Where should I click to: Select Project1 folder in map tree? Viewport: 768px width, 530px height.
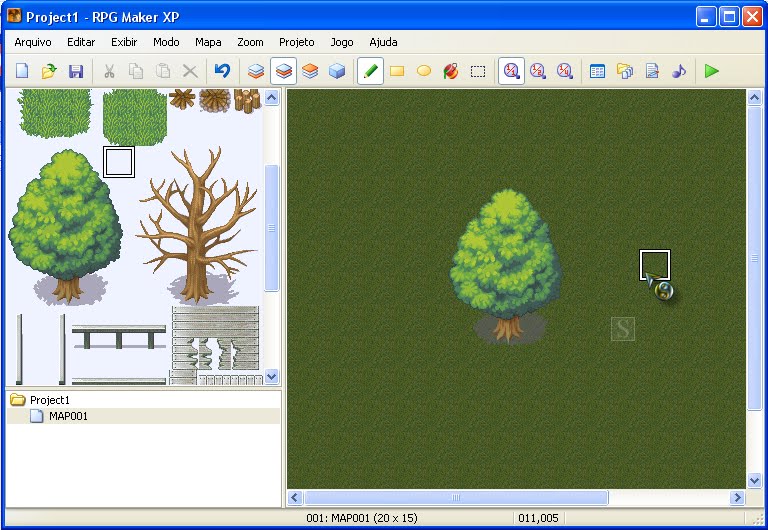click(x=49, y=400)
